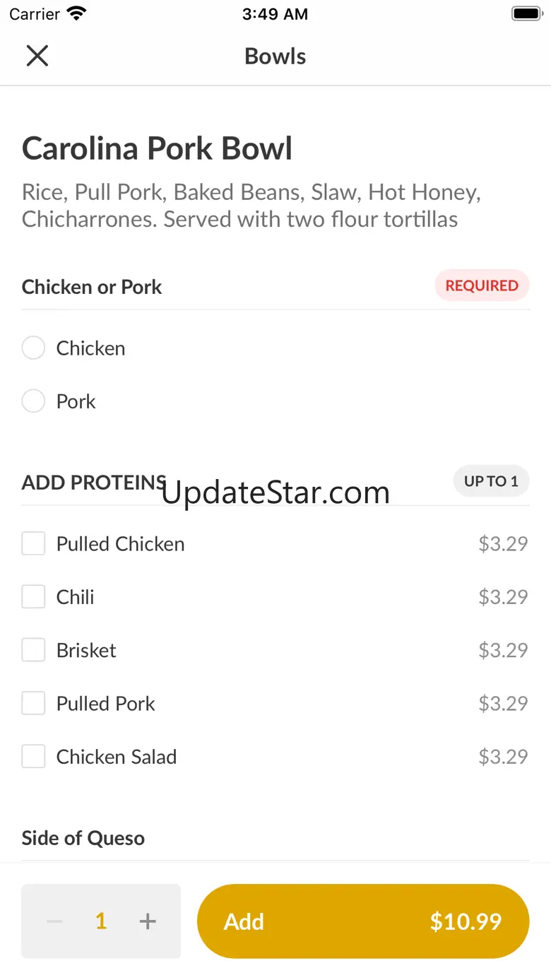Tap the ADD PROTEINS section header

pyautogui.click(x=92, y=483)
